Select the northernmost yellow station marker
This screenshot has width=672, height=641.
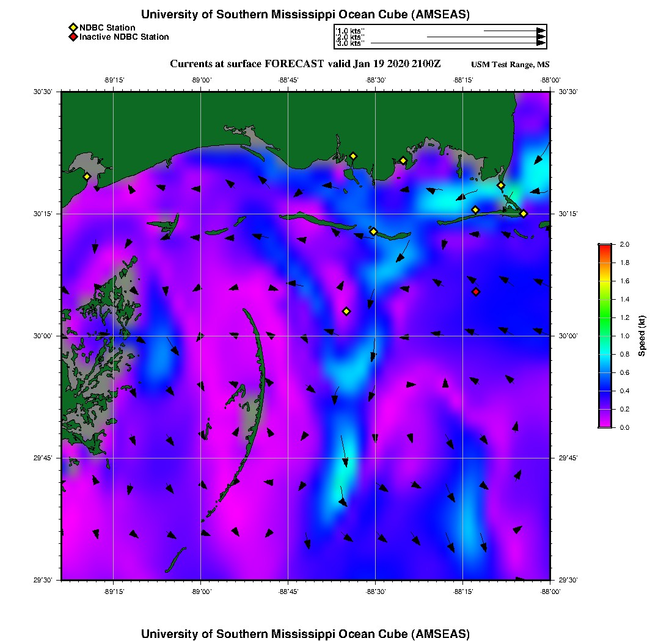click(353, 156)
